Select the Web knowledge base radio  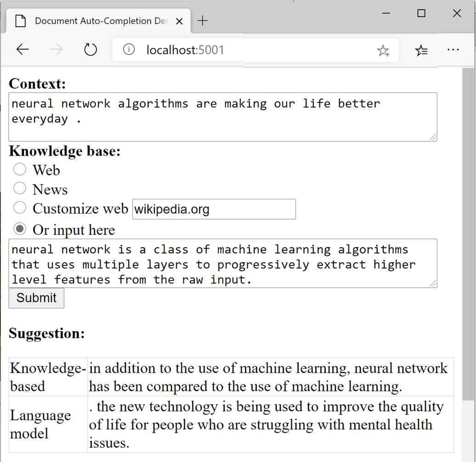pos(20,169)
